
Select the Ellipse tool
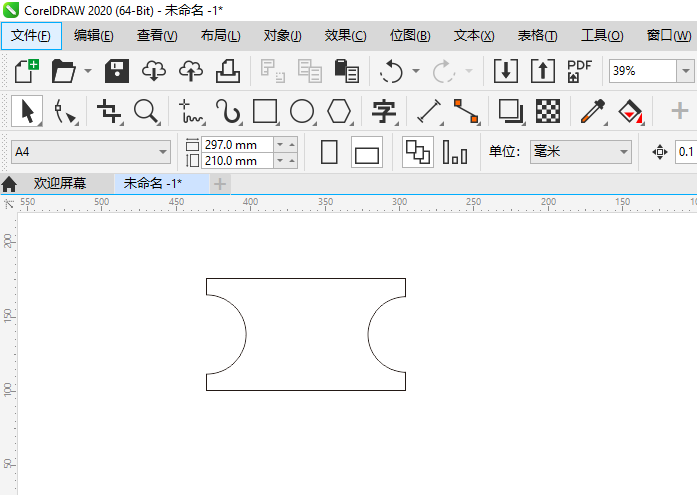point(302,111)
